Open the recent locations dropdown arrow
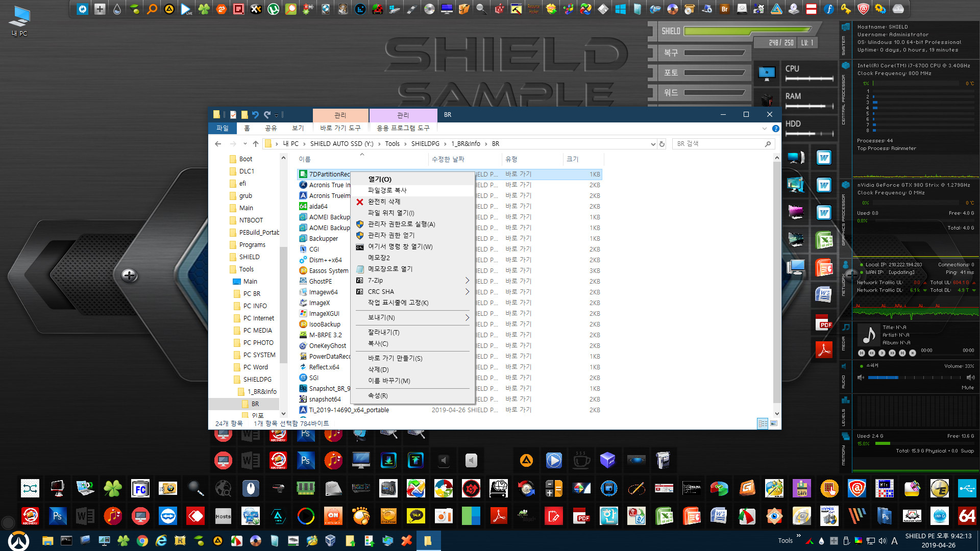This screenshot has height=551, width=980. (245, 144)
